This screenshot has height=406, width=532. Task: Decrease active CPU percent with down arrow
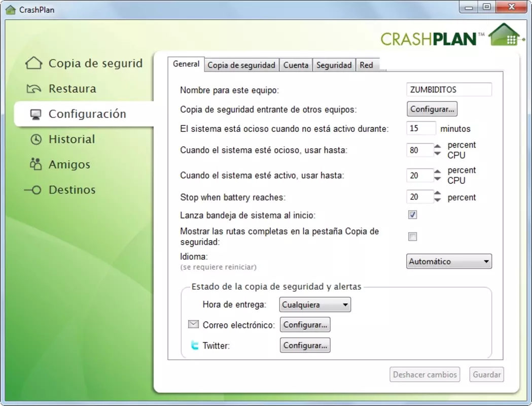pos(438,179)
